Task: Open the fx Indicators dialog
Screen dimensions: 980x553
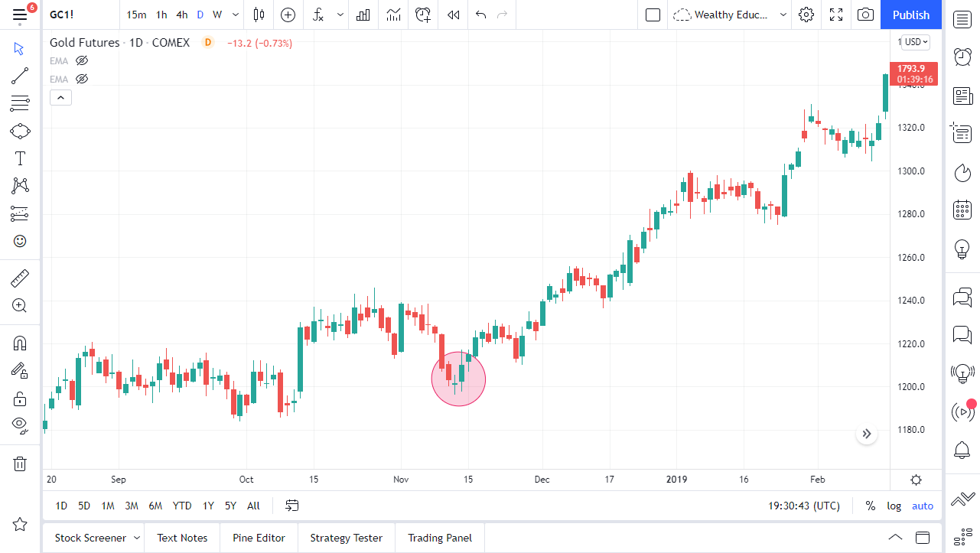Action: pyautogui.click(x=318, y=15)
